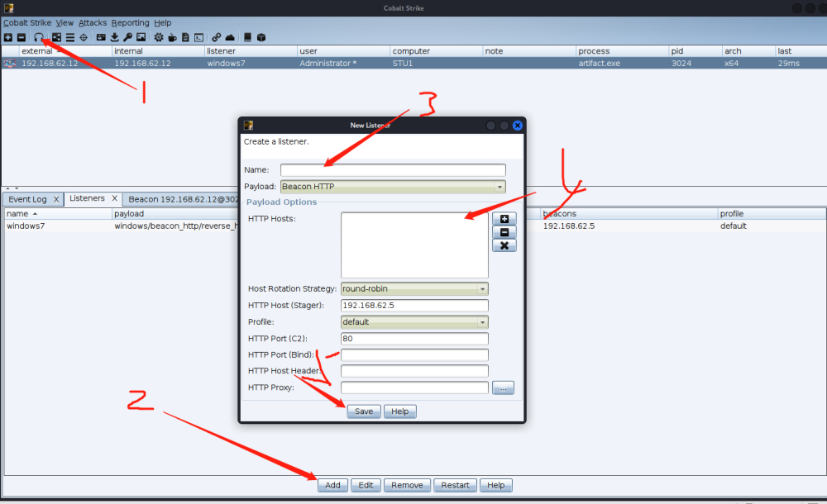Image resolution: width=827 pixels, height=504 pixels.
Task: Select the session row with user Administrator *
Action: (x=413, y=64)
